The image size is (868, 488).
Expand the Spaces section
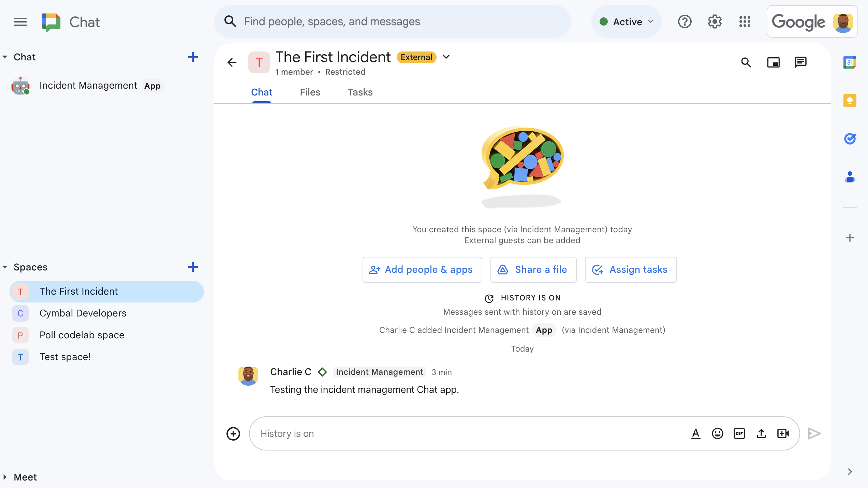tap(5, 267)
